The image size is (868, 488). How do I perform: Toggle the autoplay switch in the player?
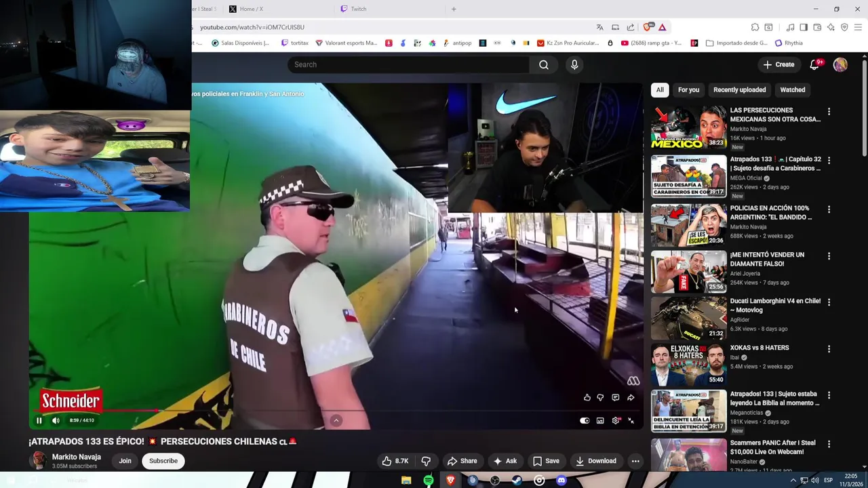coord(585,420)
